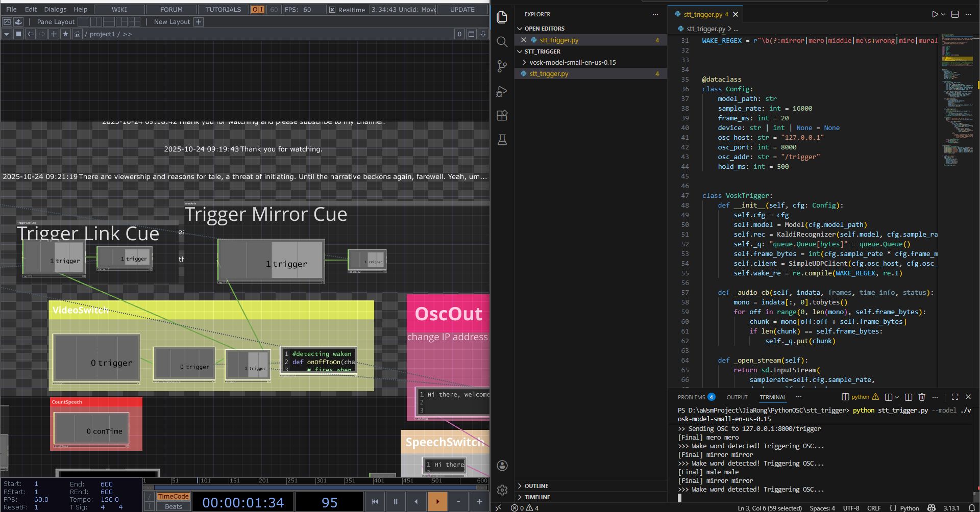This screenshot has width=980, height=512.
Task: Click the remote indicator in VS Code status bar
Action: pyautogui.click(x=498, y=508)
